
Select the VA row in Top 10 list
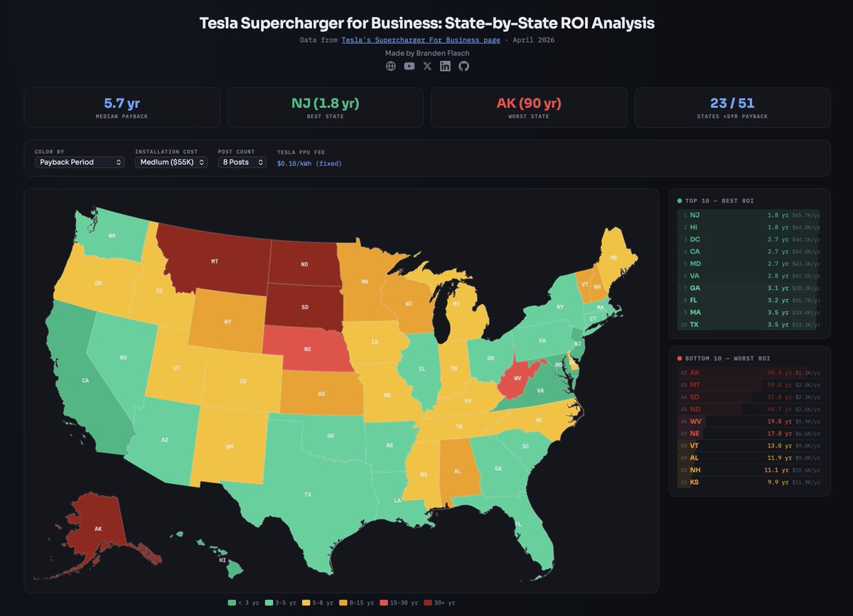749,276
